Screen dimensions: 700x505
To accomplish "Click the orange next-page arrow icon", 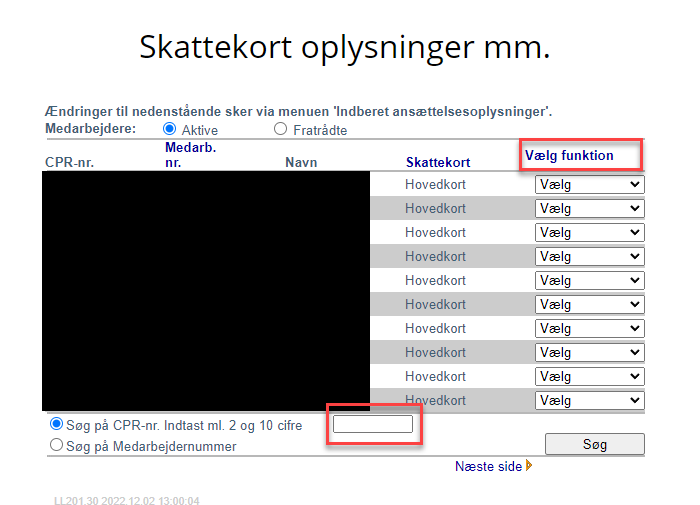I will click(x=529, y=466).
